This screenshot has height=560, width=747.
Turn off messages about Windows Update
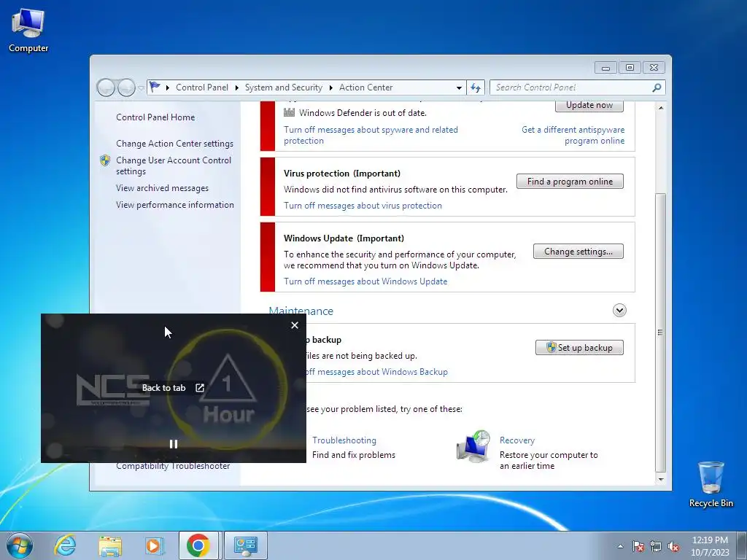(365, 281)
